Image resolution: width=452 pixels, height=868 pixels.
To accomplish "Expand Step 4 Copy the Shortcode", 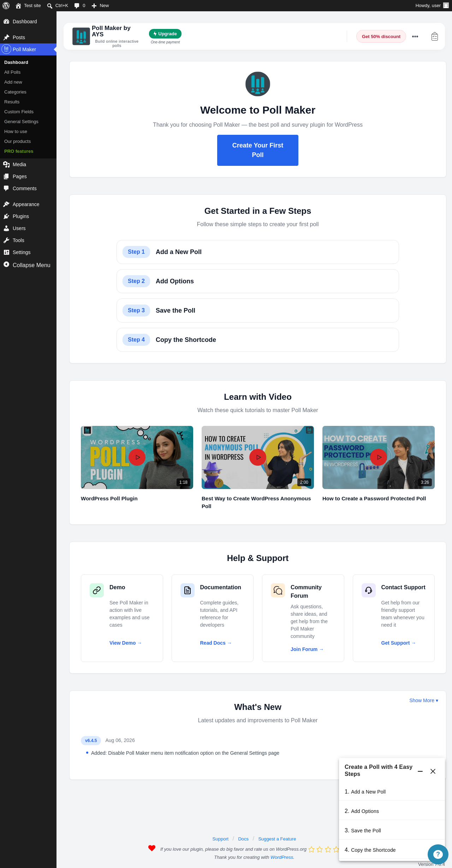I will pyautogui.click(x=258, y=340).
